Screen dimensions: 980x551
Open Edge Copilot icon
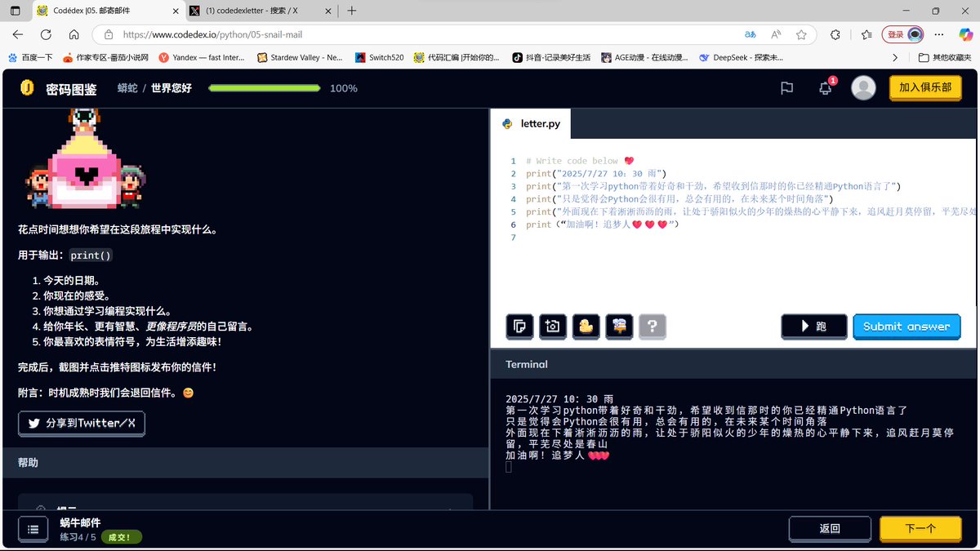965,35
